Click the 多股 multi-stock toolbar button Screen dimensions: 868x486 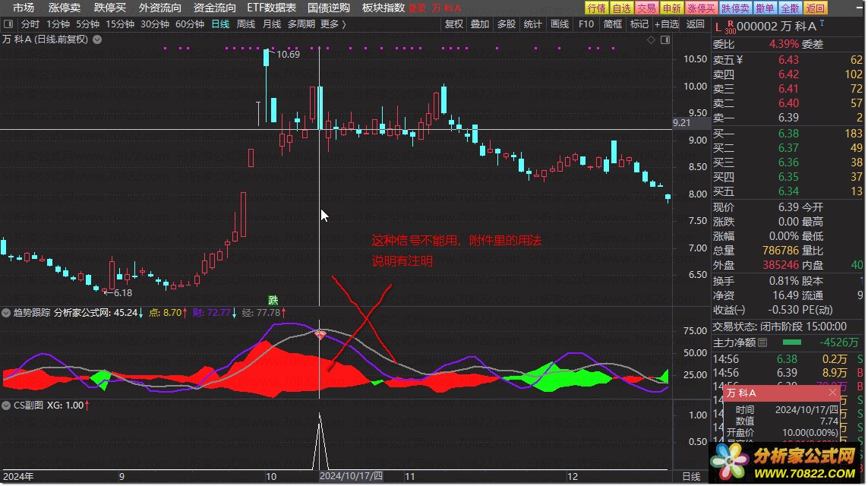506,24
